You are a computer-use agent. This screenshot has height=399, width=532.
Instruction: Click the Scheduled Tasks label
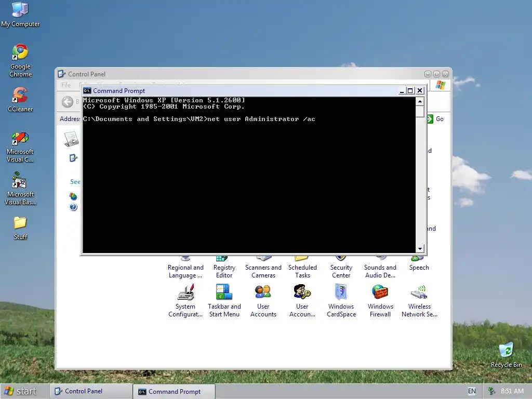tap(302, 271)
